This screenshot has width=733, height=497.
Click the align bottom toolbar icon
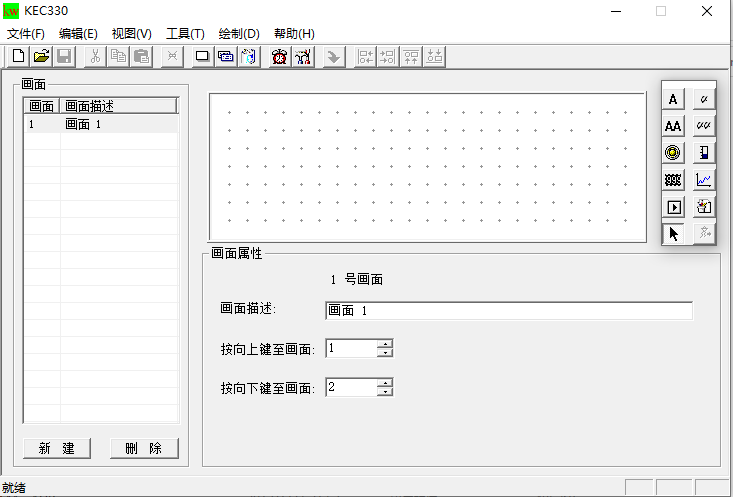point(434,57)
